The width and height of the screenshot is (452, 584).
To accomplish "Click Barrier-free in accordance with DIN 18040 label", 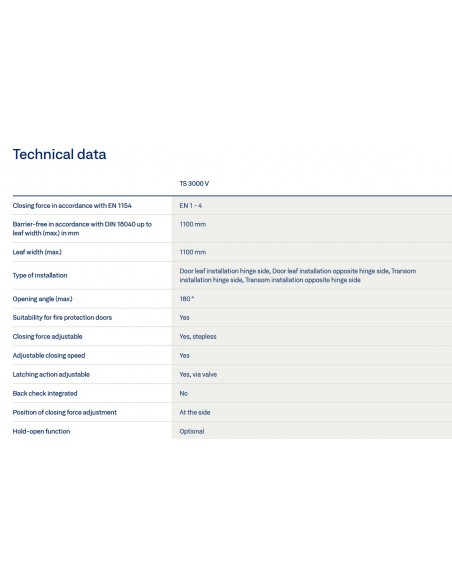I will click(82, 229).
